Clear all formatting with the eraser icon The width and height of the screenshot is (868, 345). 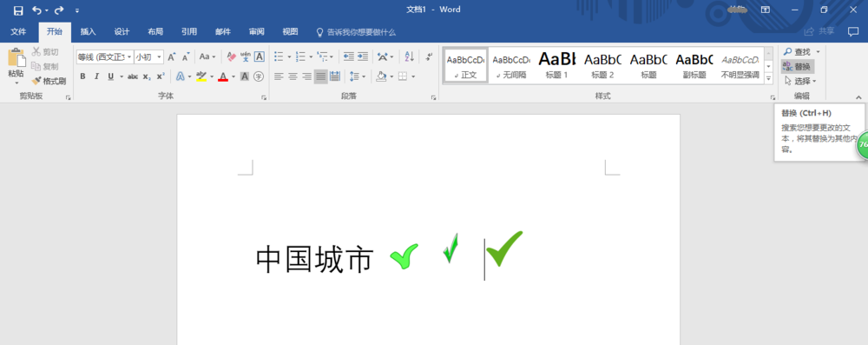(x=232, y=56)
